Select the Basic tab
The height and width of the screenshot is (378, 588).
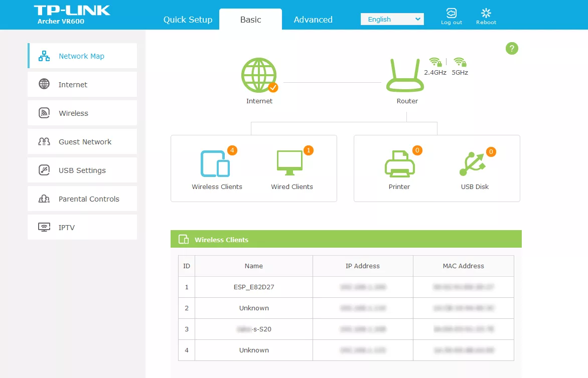250,20
